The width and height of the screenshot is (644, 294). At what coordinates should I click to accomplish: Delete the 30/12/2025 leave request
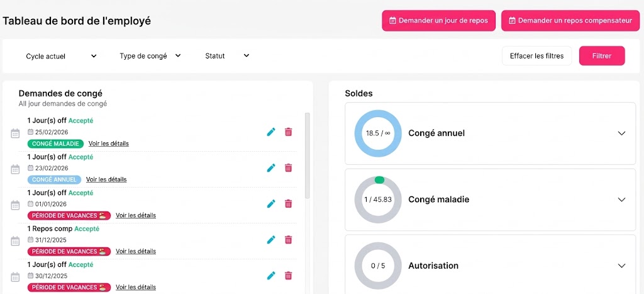point(288,276)
